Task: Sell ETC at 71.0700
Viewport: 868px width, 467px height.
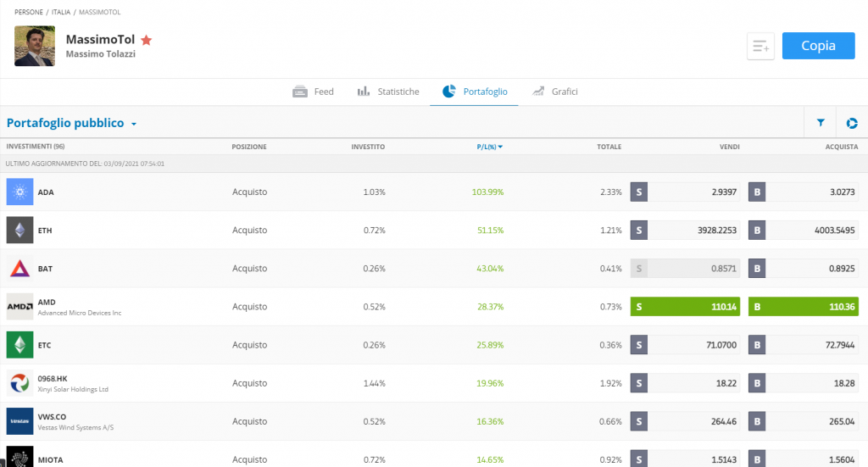Action: [685, 345]
